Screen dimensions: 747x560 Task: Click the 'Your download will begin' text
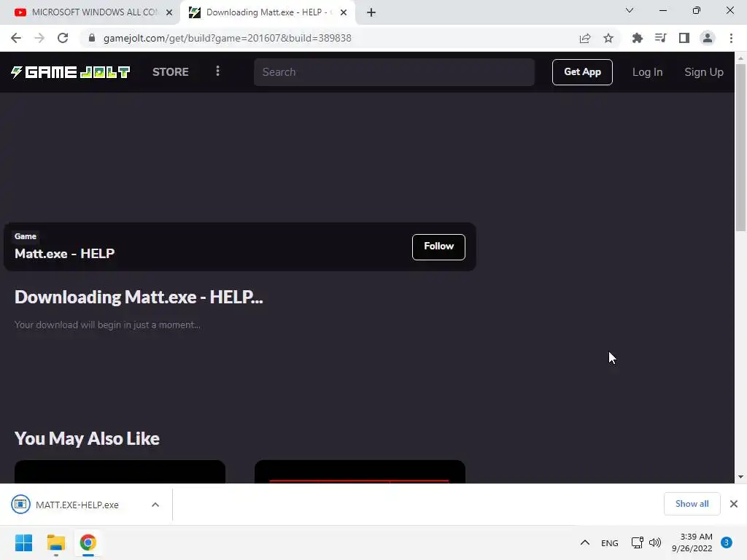(107, 324)
